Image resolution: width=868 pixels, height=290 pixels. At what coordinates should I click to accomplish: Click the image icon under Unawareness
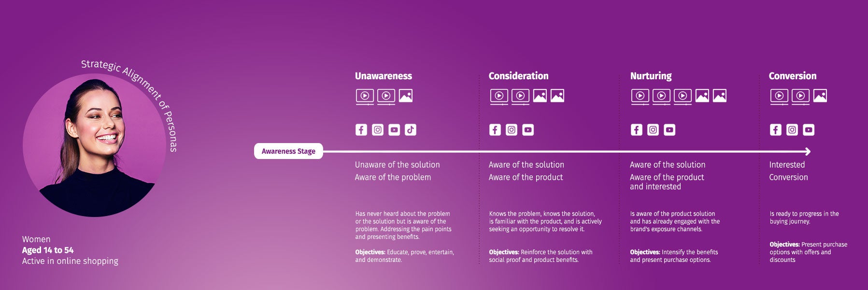[x=406, y=96]
